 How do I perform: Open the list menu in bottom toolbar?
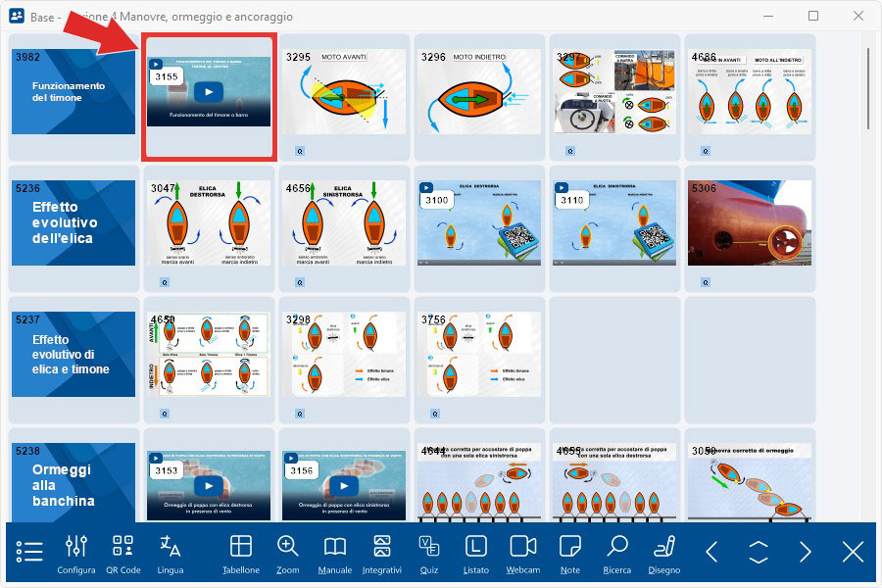[x=29, y=552]
